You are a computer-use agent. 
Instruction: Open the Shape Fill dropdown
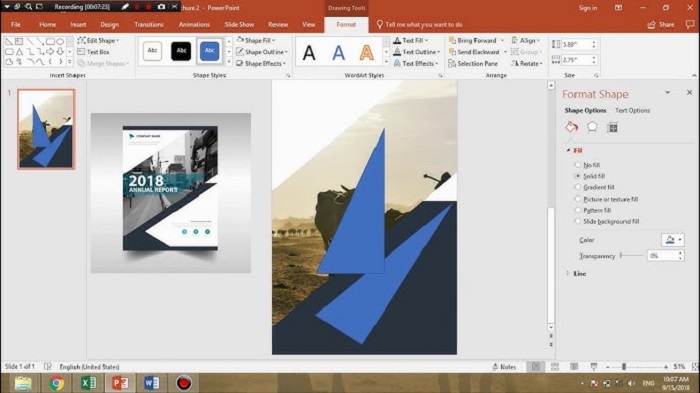click(256, 40)
